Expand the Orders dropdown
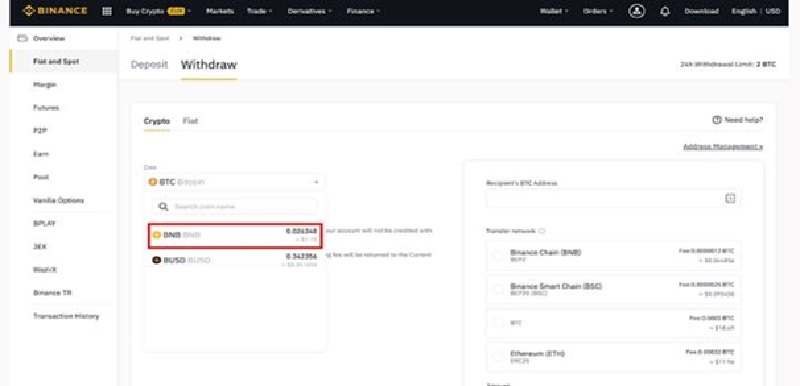The height and width of the screenshot is (386, 800). click(x=598, y=11)
